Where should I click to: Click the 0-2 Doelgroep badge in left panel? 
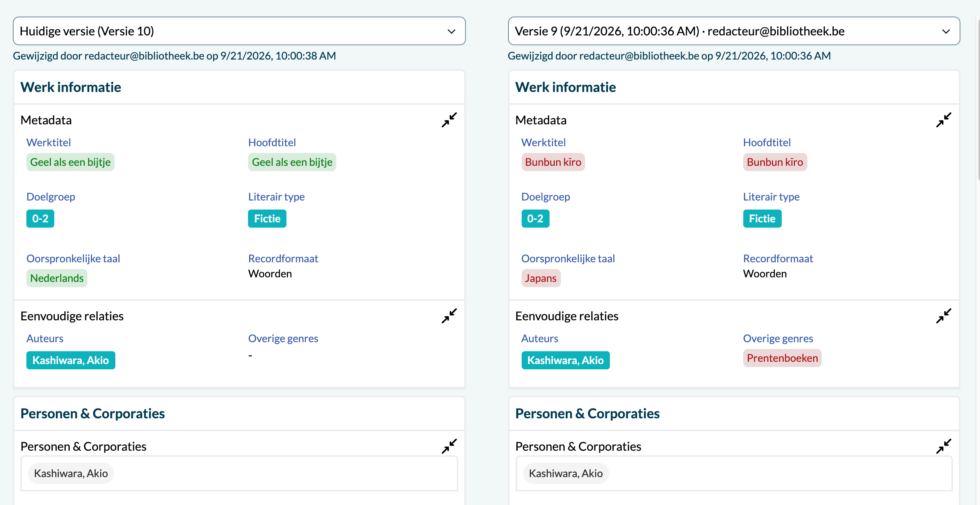tap(40, 219)
